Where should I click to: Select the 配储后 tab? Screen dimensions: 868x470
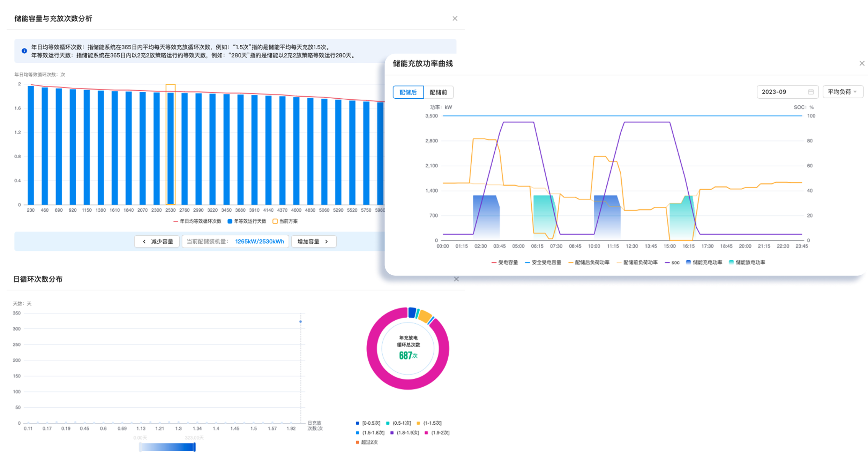(x=408, y=92)
